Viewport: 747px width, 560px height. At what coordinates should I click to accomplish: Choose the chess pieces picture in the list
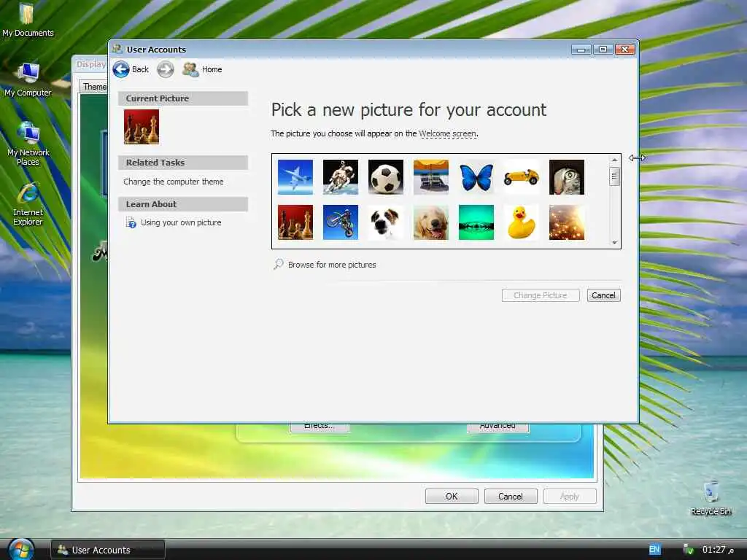[295, 222]
